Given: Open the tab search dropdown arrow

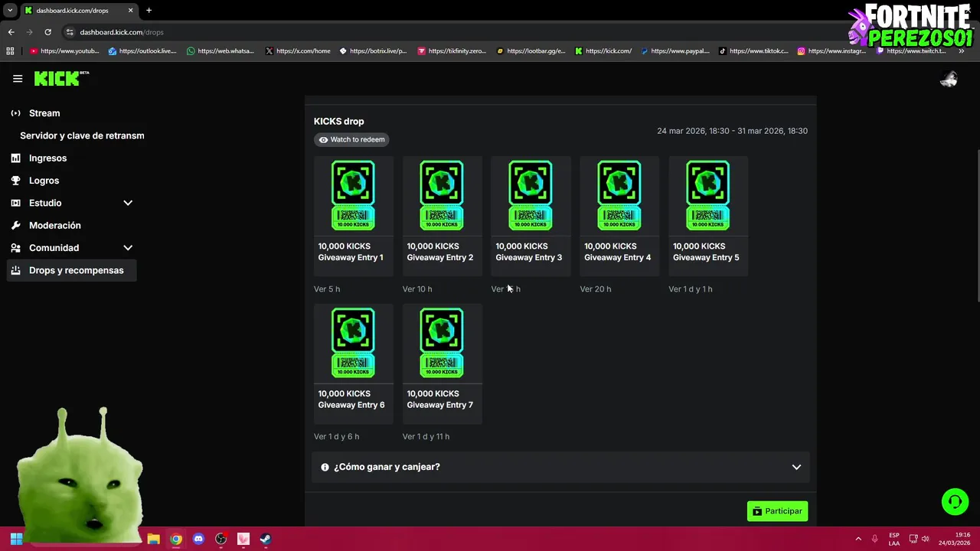Looking at the screenshot, I should click(10, 11).
